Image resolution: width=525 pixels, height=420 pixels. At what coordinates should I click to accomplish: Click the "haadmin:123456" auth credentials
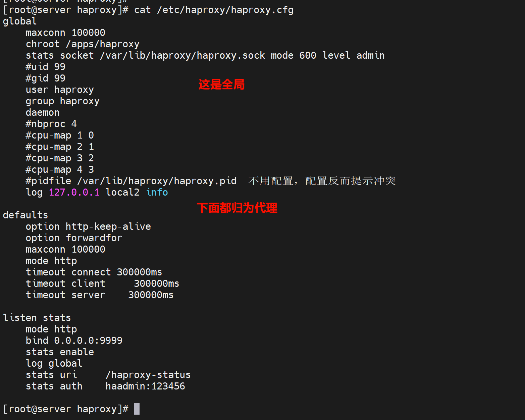[145, 386]
